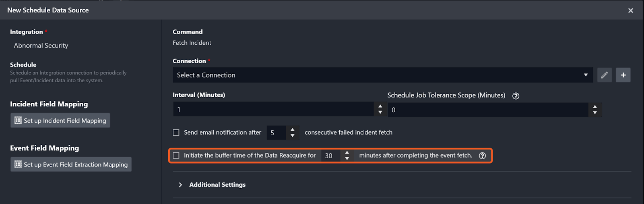Increase the failed incident fetch count
This screenshot has width=644, height=204.
tap(293, 129)
